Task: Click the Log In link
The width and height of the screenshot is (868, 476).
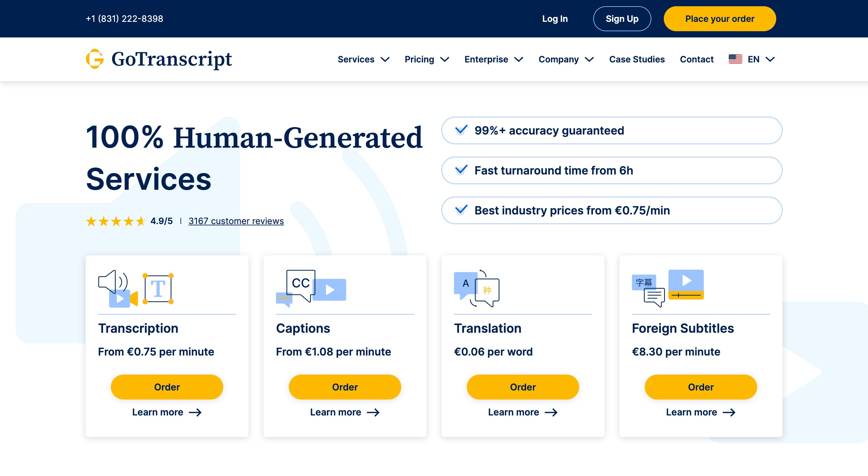Action: tap(555, 19)
